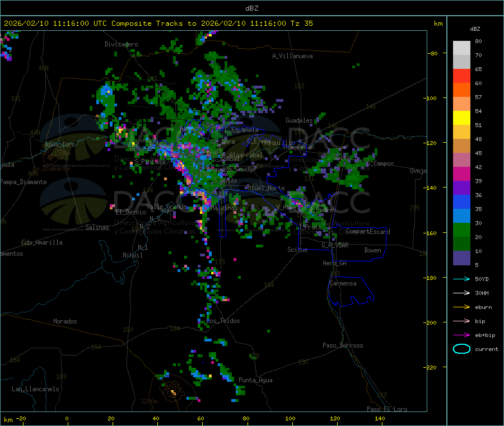504x426 pixels.
Task: Click the -20 km bottom axis label
Action: 21,418
